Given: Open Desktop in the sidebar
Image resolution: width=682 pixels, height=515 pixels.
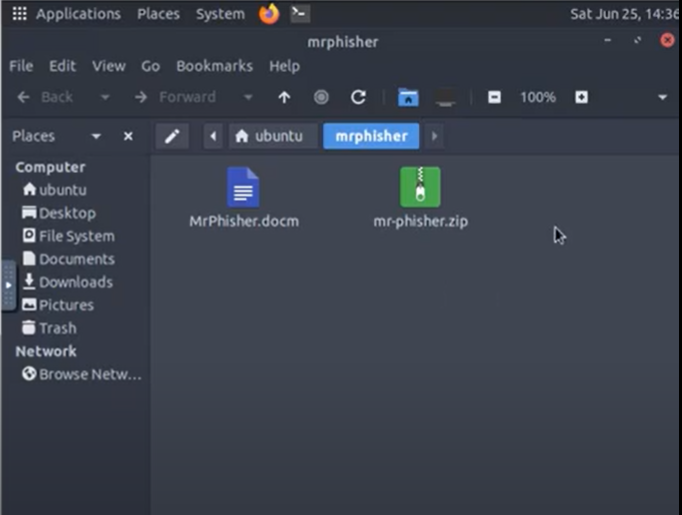Looking at the screenshot, I should pyautogui.click(x=59, y=213).
